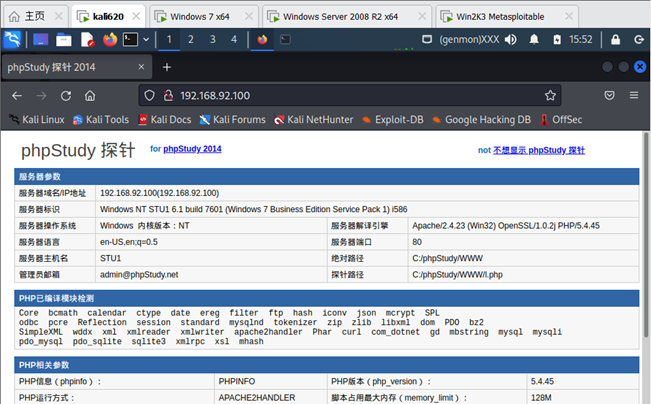Screen dimensions: 651x404
Task: Switch to workspace 4
Action: point(234,39)
